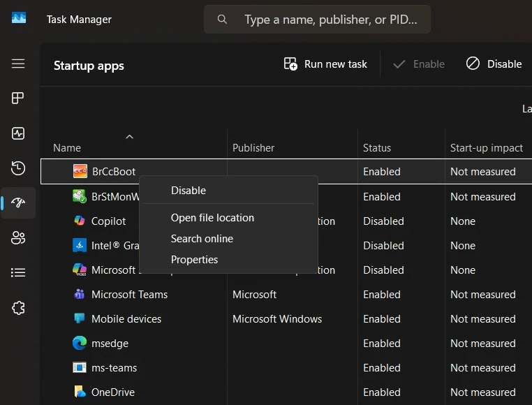Select the Microsoft Teams row name
532x405 pixels.
130,295
